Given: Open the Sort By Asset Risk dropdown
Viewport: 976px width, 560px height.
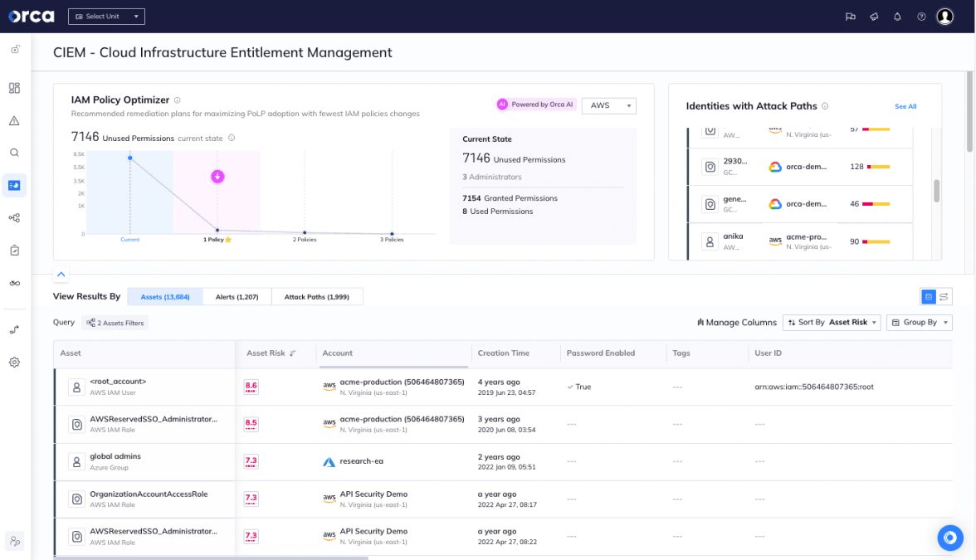Looking at the screenshot, I should [832, 322].
